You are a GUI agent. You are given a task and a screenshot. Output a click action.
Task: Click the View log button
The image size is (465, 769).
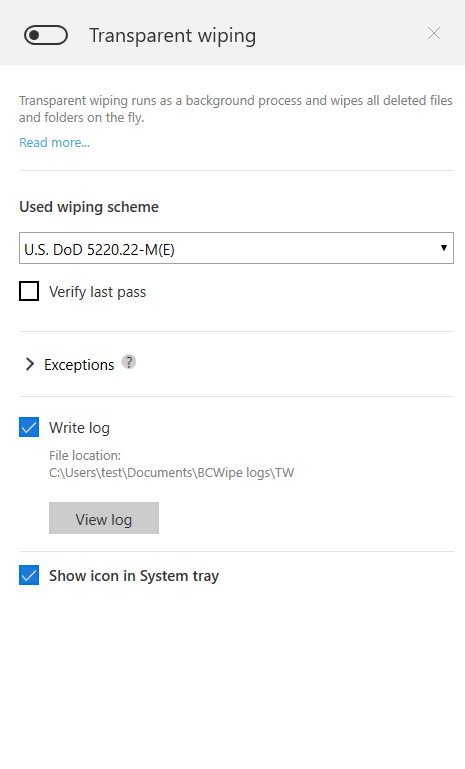tap(104, 518)
